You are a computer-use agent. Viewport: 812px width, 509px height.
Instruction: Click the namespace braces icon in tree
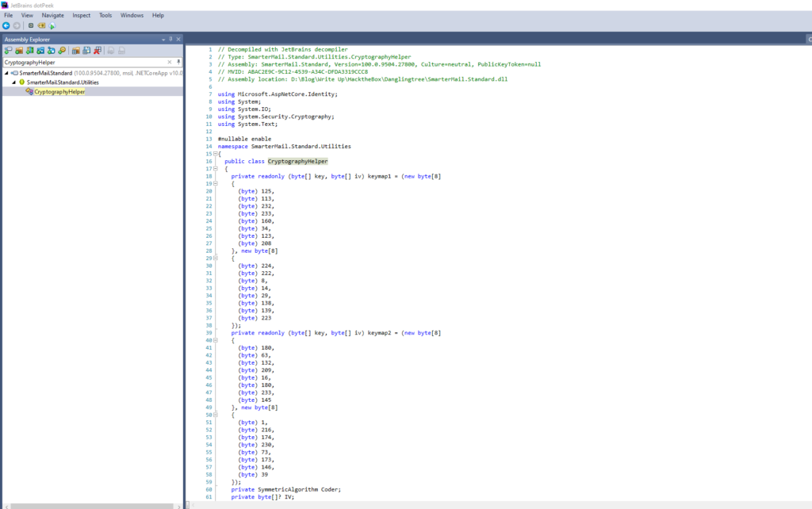pos(21,82)
